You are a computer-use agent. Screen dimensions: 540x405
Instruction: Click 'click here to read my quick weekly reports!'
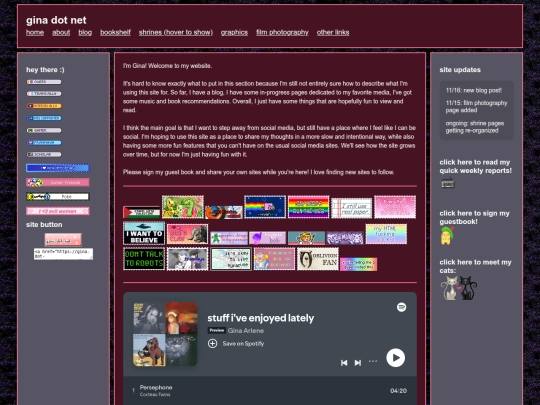pyautogui.click(x=476, y=166)
